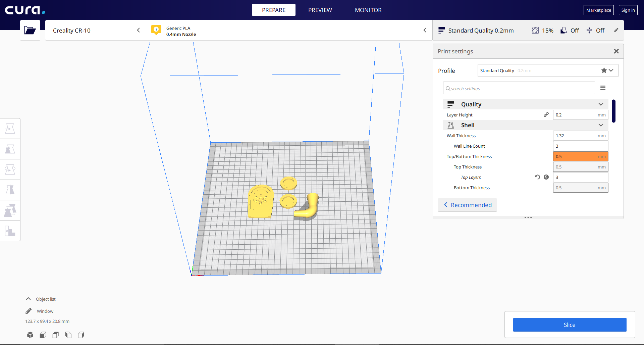Edit the Wall Thickness value field
This screenshot has height=345, width=644.
[x=581, y=136]
